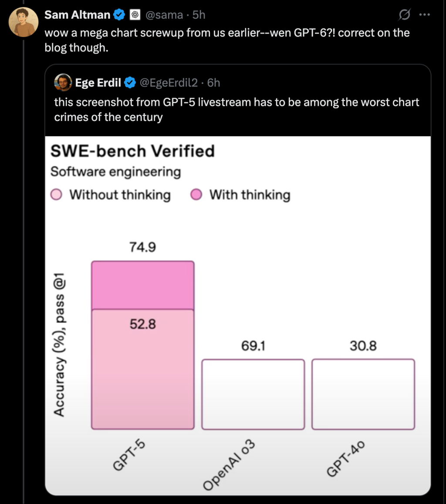
Task: Open the quoted tweet's text about chart crimes
Action: [237, 110]
